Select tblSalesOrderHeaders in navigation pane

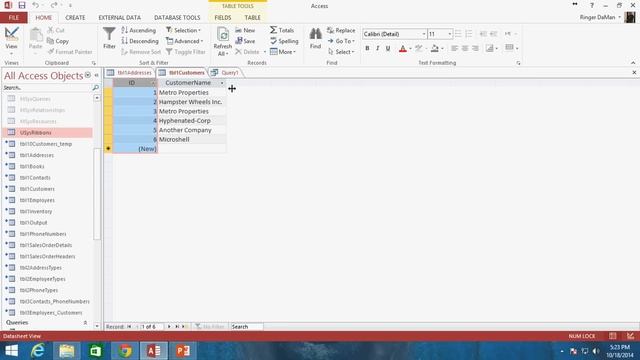(47, 256)
